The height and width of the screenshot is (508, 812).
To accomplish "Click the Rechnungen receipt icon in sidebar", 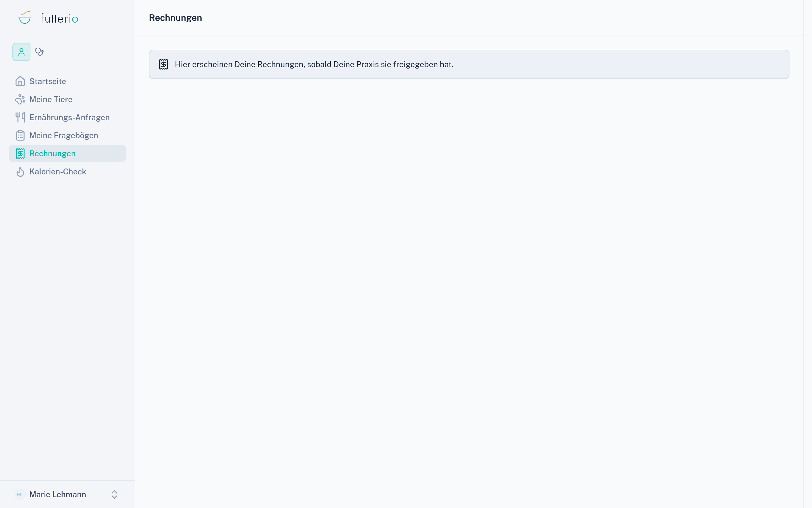I will click(x=20, y=154).
